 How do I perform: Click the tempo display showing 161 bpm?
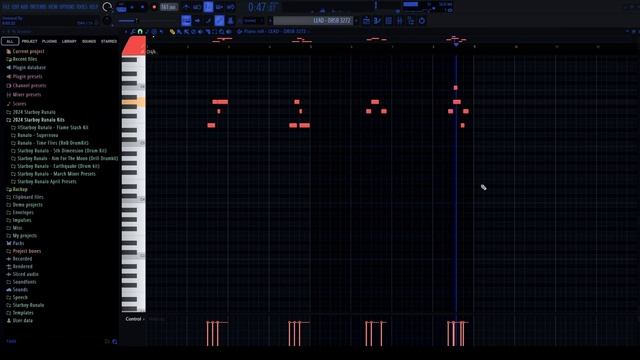(168, 7)
